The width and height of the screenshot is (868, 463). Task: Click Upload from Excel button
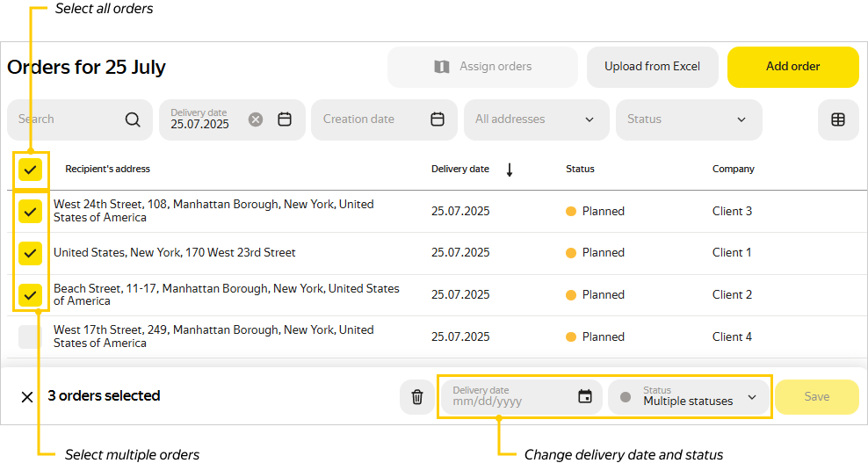coord(652,67)
